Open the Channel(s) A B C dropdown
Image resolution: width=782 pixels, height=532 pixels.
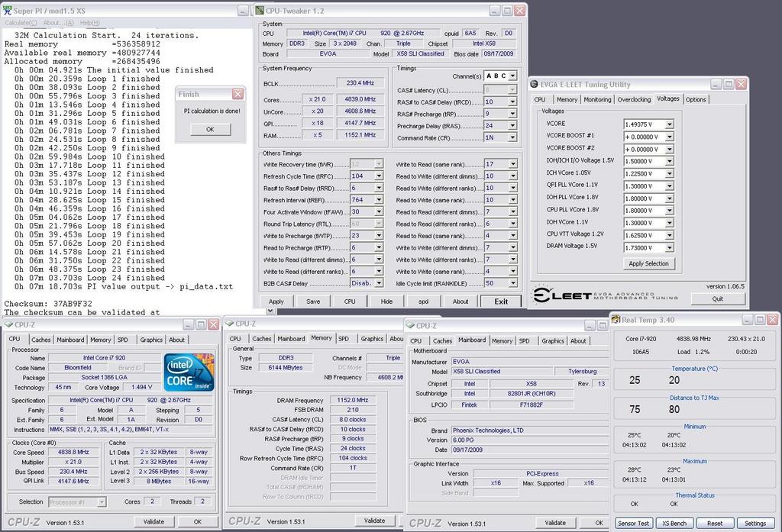(x=512, y=76)
